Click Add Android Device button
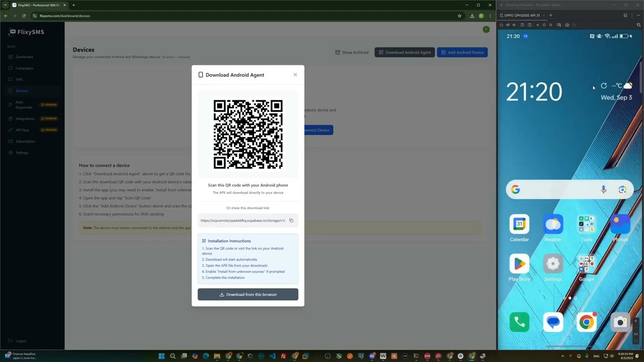Screen dimensions: 644x362 (462, 52)
